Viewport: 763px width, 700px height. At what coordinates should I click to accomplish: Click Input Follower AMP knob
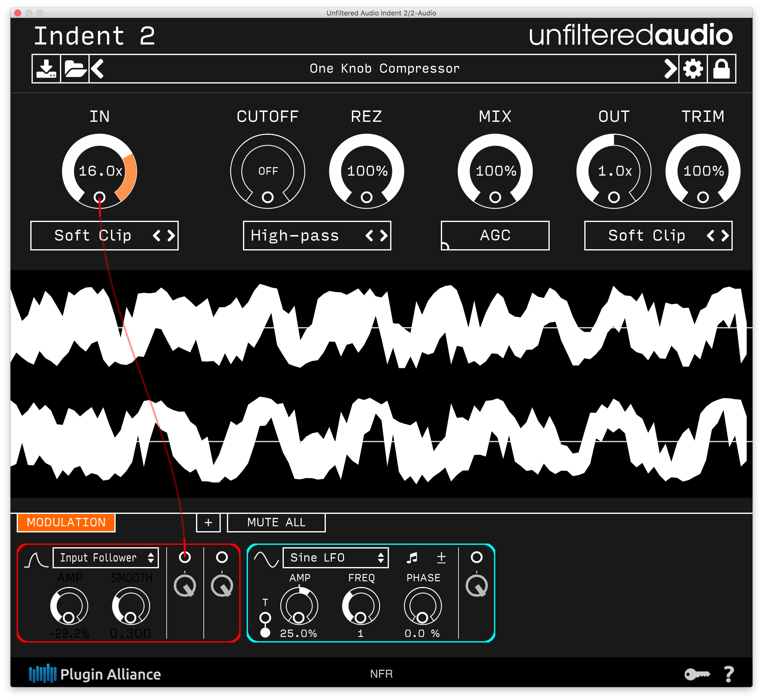(x=69, y=606)
